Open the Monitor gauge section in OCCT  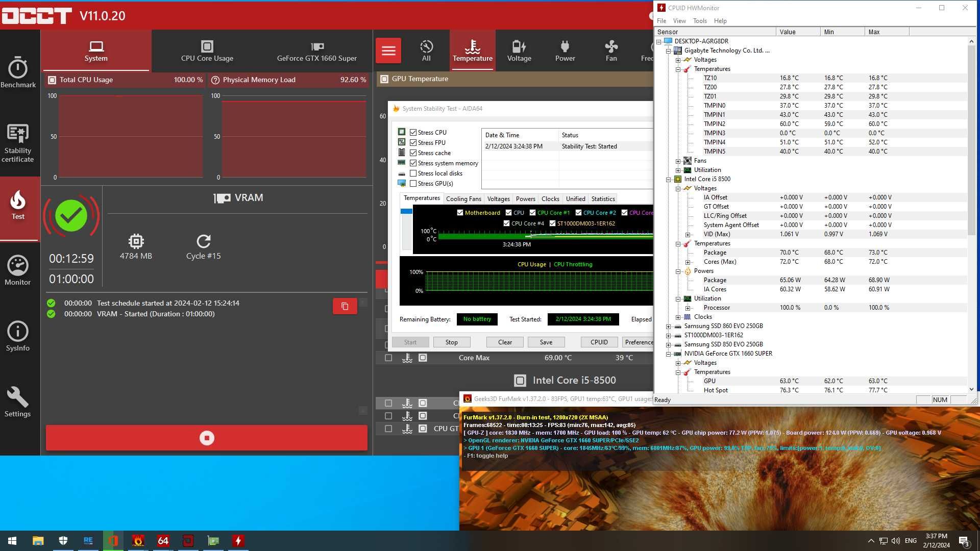coord(18,270)
